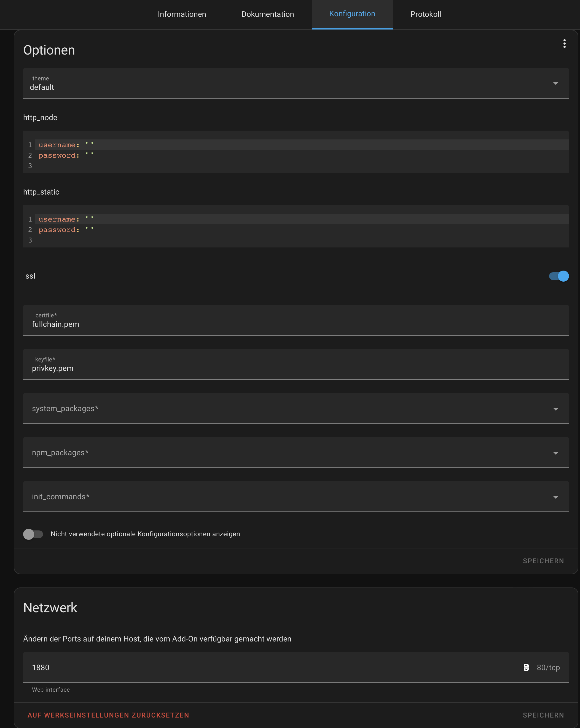Click the theme dropdown arrow icon
This screenshot has height=728, width=580.
click(x=555, y=83)
